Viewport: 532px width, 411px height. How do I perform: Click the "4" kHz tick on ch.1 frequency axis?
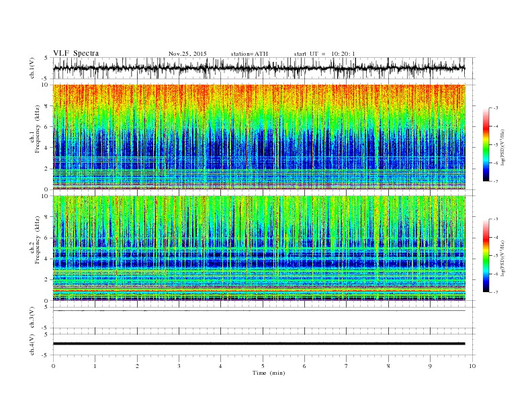(x=47, y=148)
